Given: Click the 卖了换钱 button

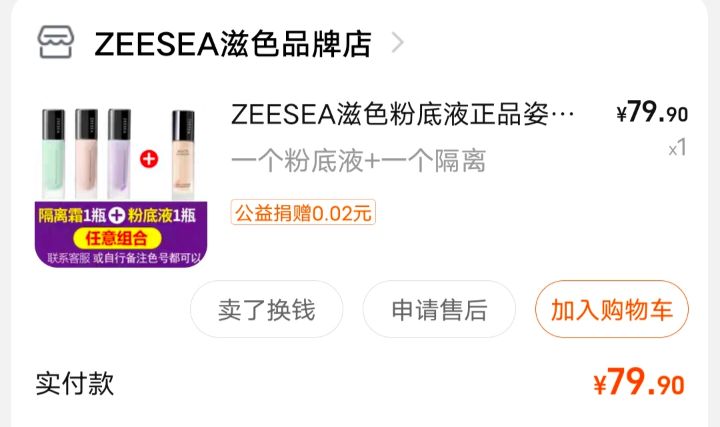Looking at the screenshot, I should pyautogui.click(x=266, y=309).
